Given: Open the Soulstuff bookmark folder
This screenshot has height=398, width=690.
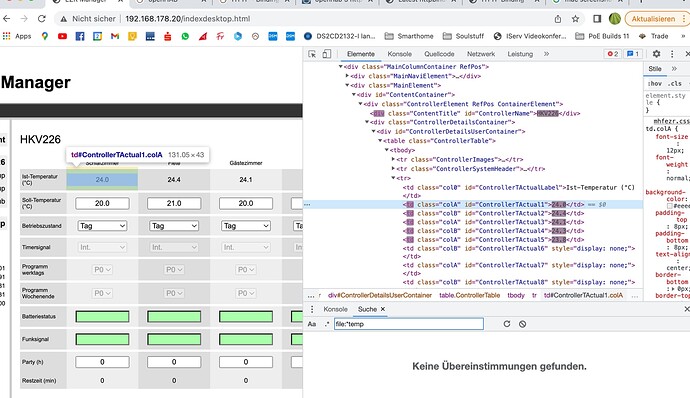Looking at the screenshot, I should [463, 36].
